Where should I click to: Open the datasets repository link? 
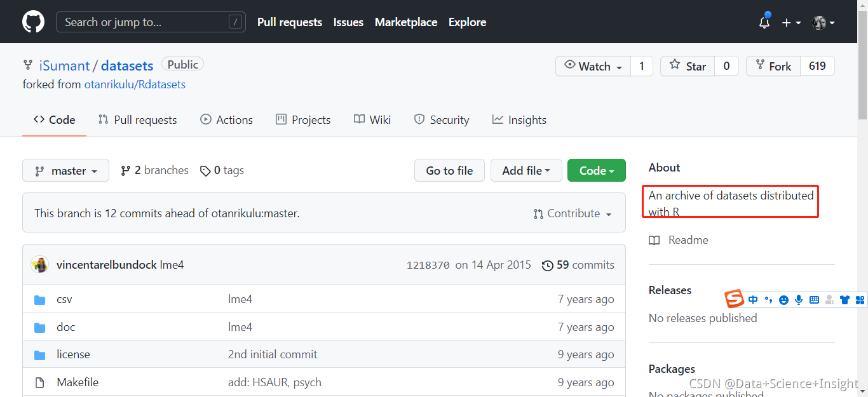point(127,66)
